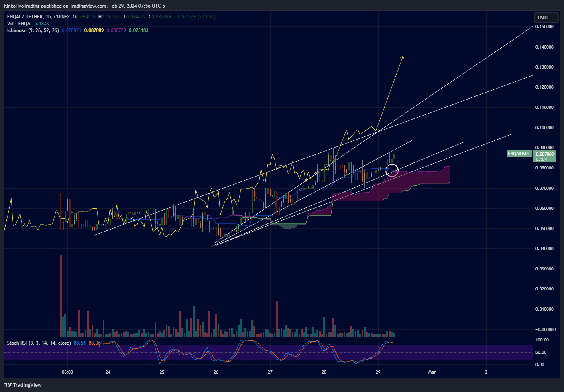Click date 24 on the time axis
The height and width of the screenshot is (392, 564).
point(108,372)
